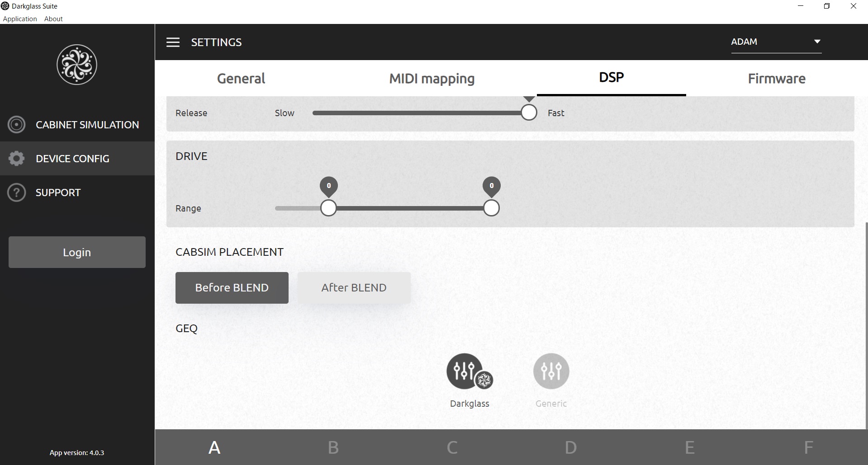
Task: Select the DSP tab
Action: pos(612,78)
